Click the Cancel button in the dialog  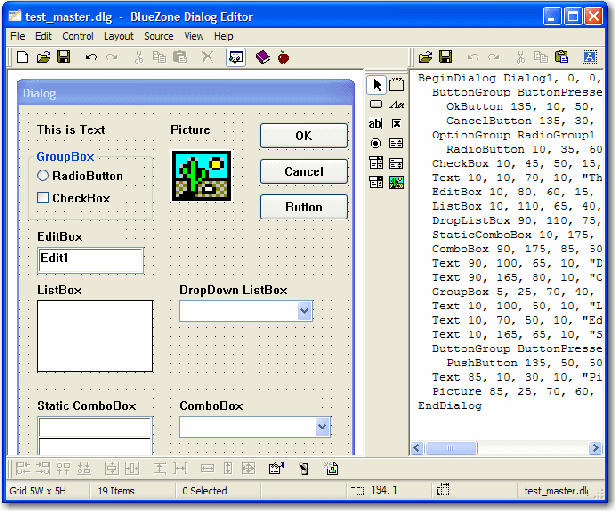point(304,171)
